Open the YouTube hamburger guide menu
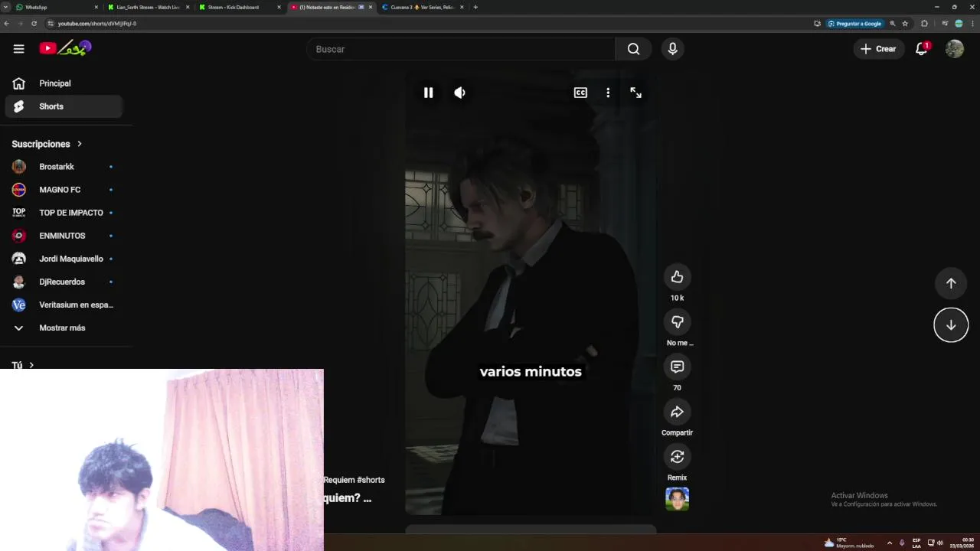 (x=18, y=49)
